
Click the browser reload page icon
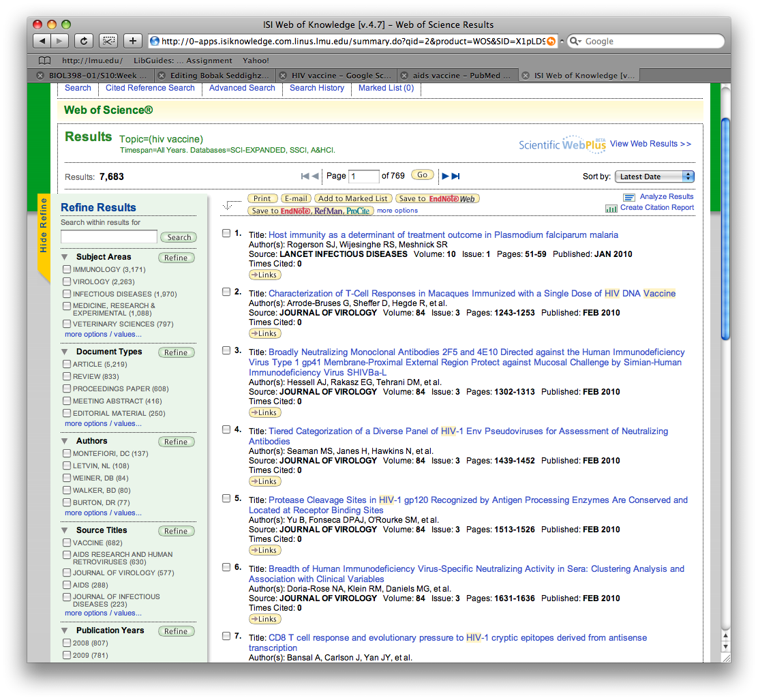[84, 41]
